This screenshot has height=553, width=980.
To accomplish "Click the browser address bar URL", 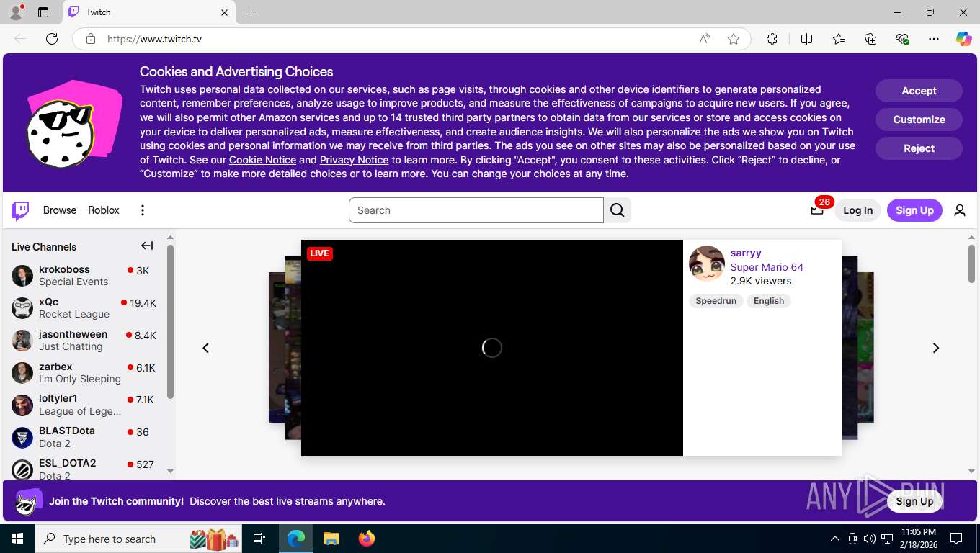I will tap(154, 39).
